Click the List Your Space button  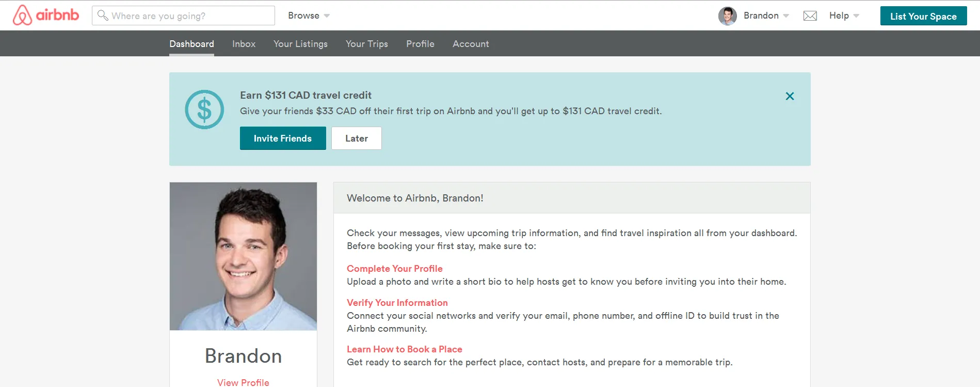click(x=923, y=16)
